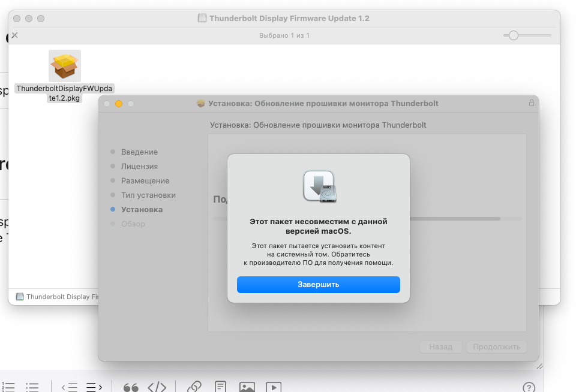The width and height of the screenshot is (579, 392).
Task: Click the lock icon in installer title bar
Action: pyautogui.click(x=530, y=103)
